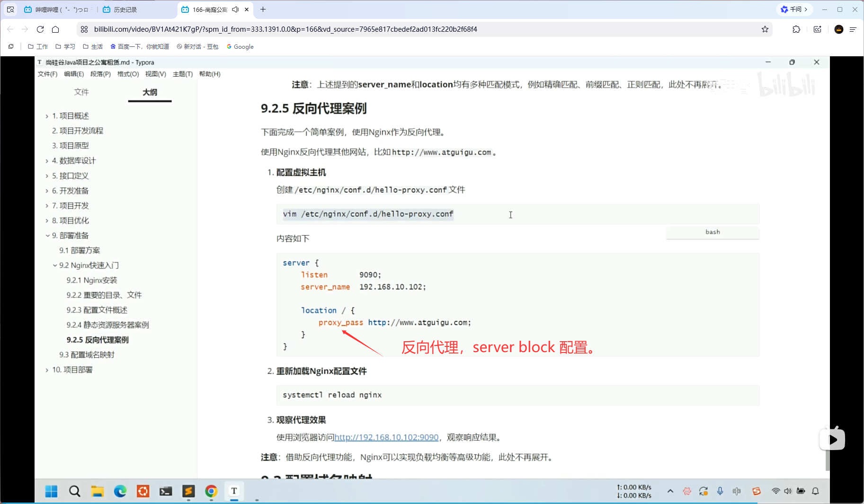Viewport: 864px width, 504px height.
Task: Jump to 9.2.1 Nginx安装 in outline
Action: 92,280
